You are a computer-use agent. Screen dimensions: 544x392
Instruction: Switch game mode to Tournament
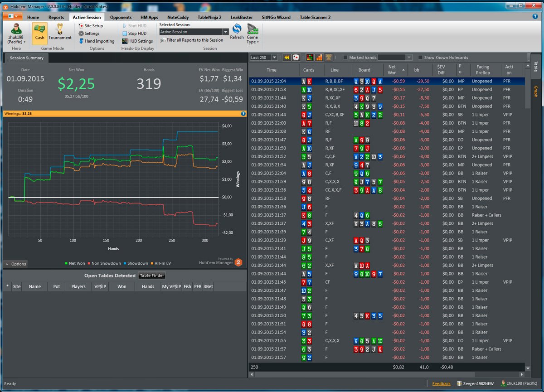[x=60, y=33]
